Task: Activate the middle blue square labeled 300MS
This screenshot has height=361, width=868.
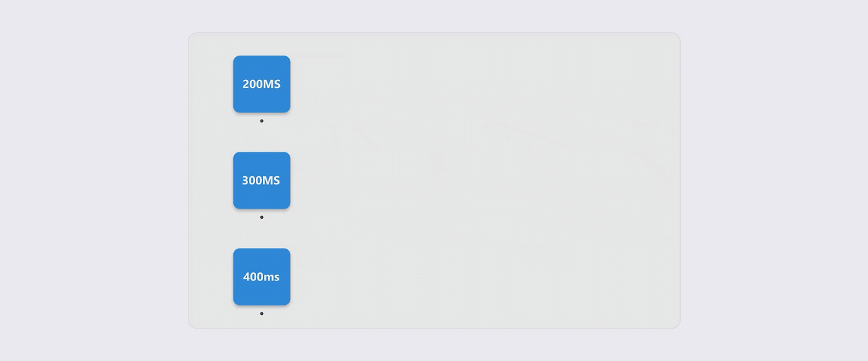Action: 262,180
